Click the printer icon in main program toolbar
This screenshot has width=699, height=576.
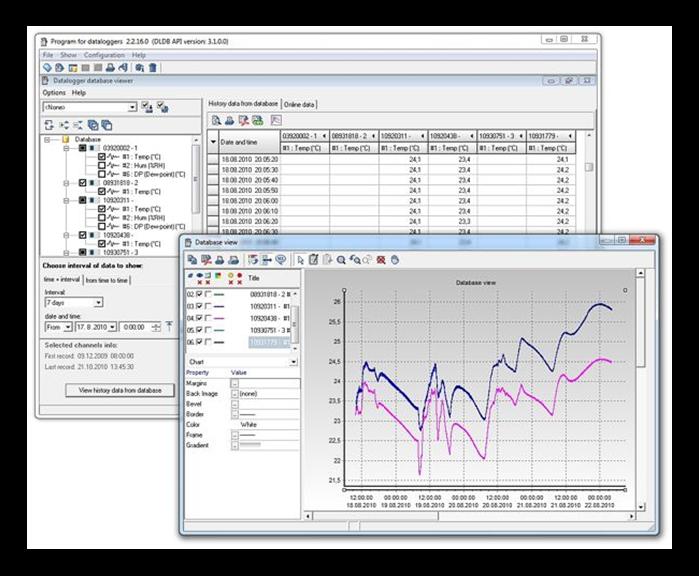coord(110,68)
